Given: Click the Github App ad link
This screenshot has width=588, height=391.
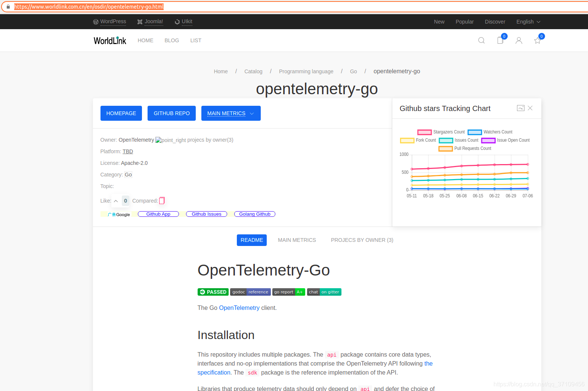Looking at the screenshot, I should pyautogui.click(x=158, y=214).
